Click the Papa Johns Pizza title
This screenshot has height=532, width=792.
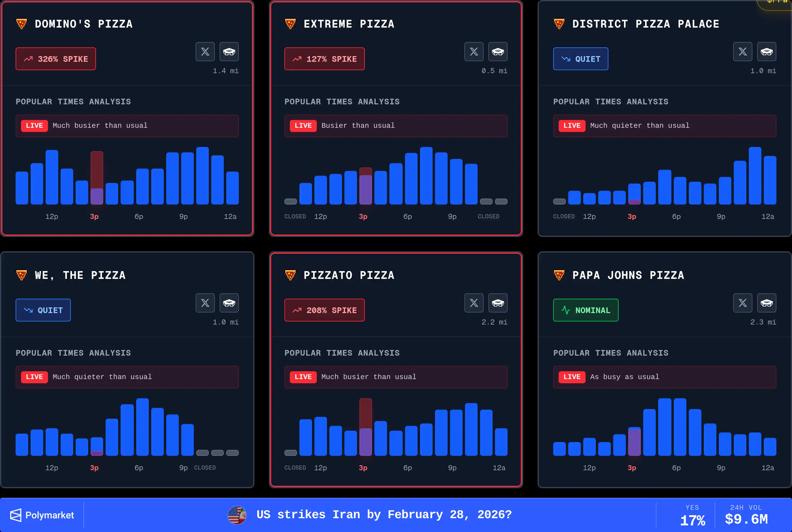tap(628, 275)
